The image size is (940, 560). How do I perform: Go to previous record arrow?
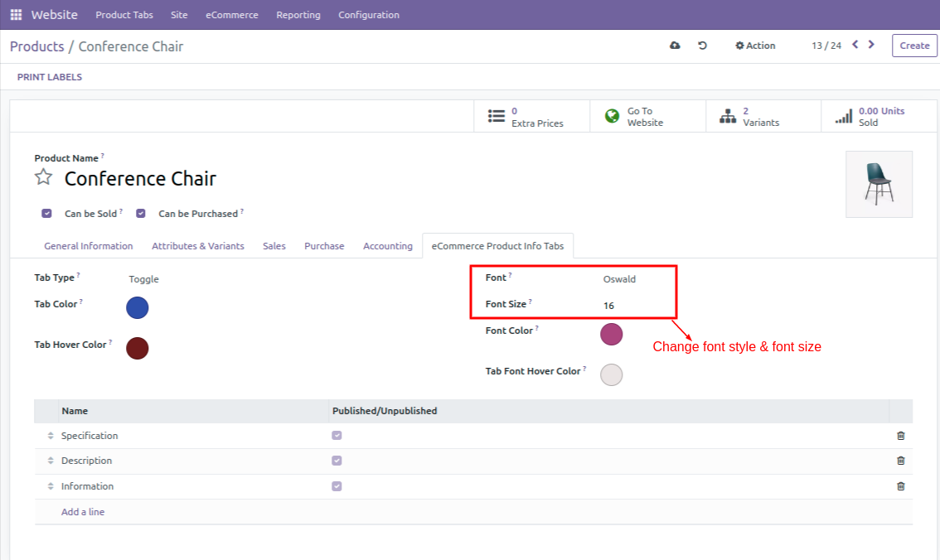[855, 45]
